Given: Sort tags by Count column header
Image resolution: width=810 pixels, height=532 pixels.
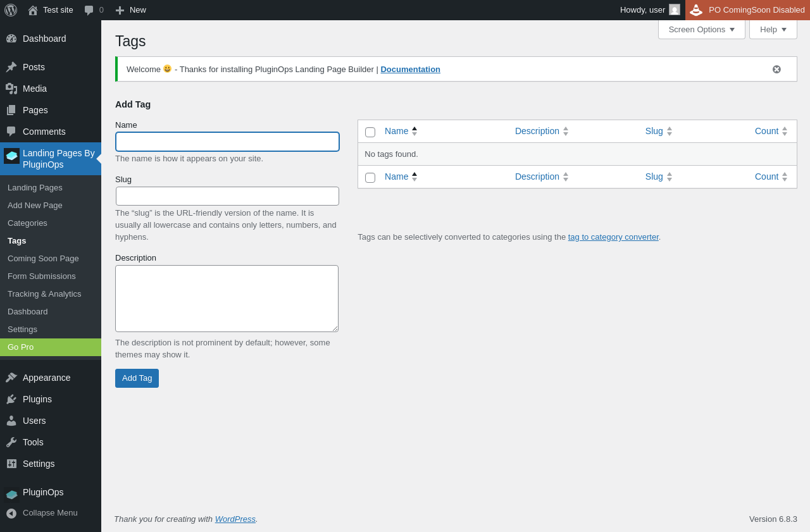Looking at the screenshot, I should [x=766, y=131].
